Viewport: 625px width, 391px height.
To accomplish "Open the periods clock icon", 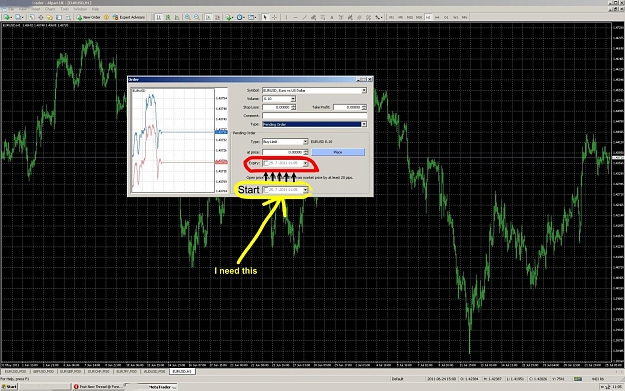I will (x=240, y=17).
